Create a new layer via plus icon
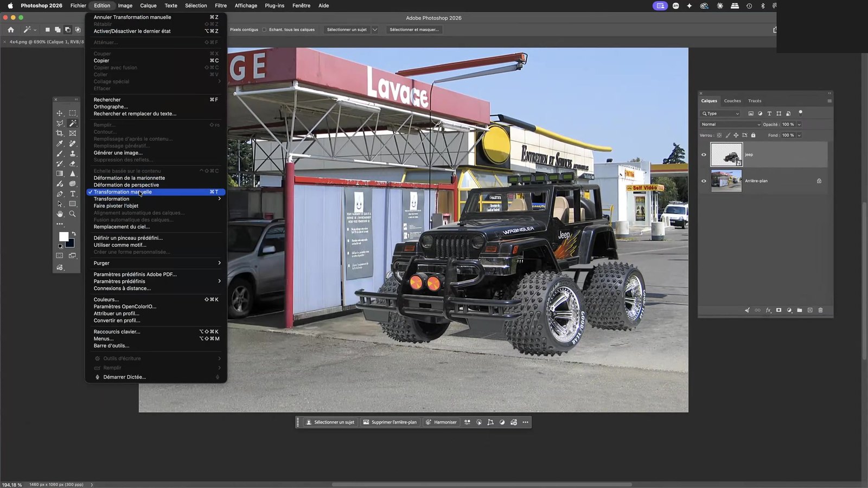The width and height of the screenshot is (868, 488). [810, 310]
